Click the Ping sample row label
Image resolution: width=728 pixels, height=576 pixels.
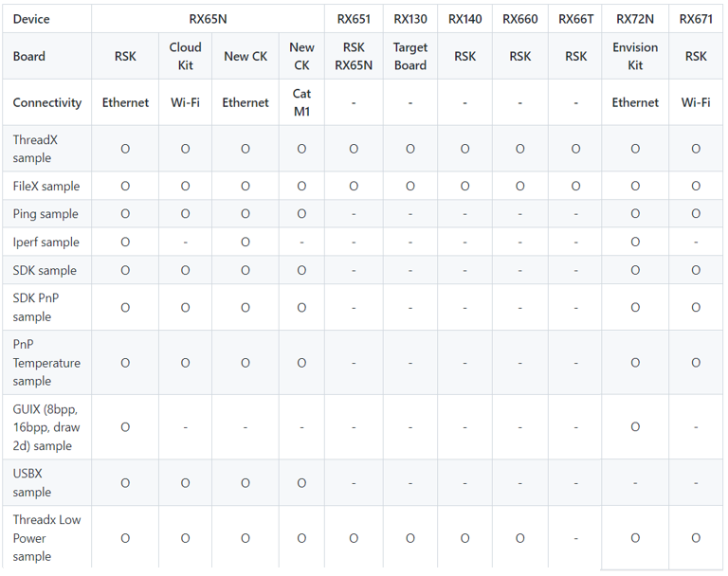pos(45,214)
